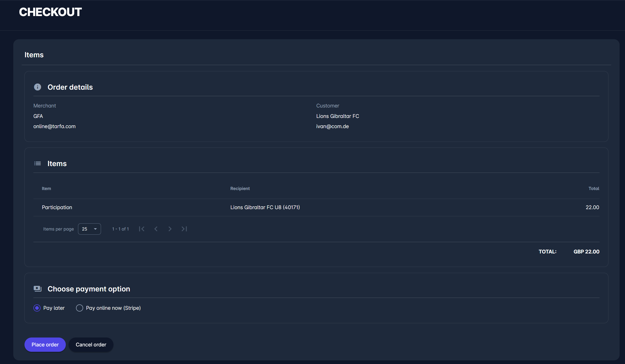Click merchant email online@tarfa.com
The height and width of the screenshot is (364, 625).
point(54,126)
